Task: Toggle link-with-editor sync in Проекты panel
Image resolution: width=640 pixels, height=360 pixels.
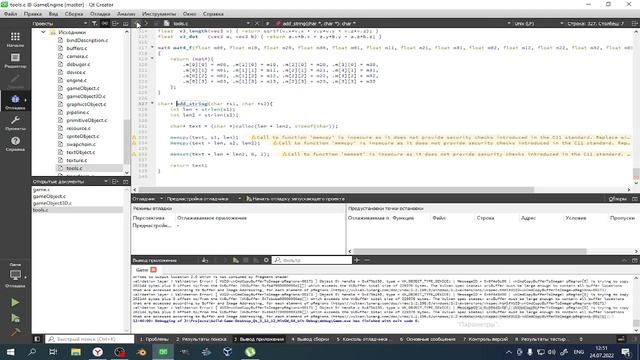Action: pos(105,23)
